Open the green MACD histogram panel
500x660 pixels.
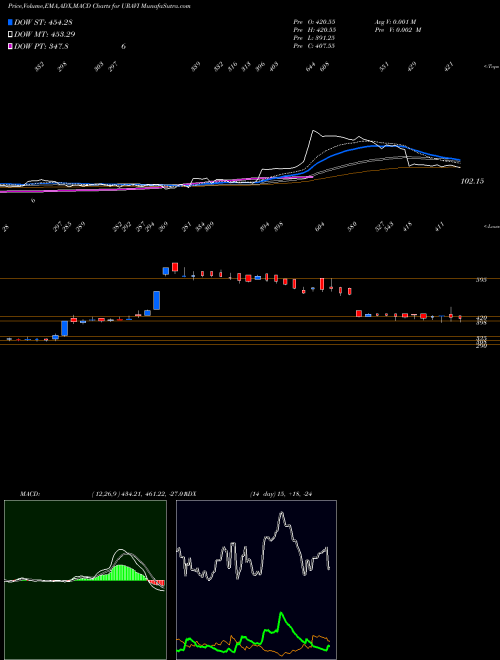tap(85, 580)
